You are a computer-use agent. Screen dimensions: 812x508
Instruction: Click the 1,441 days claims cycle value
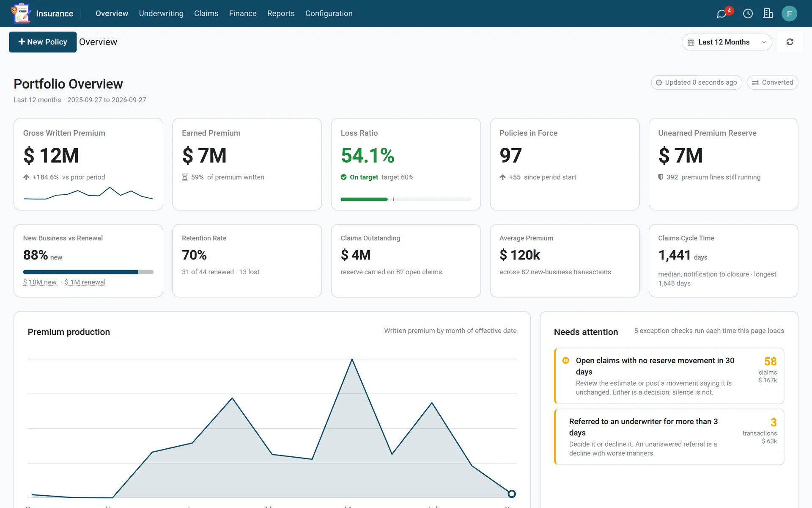tap(682, 255)
